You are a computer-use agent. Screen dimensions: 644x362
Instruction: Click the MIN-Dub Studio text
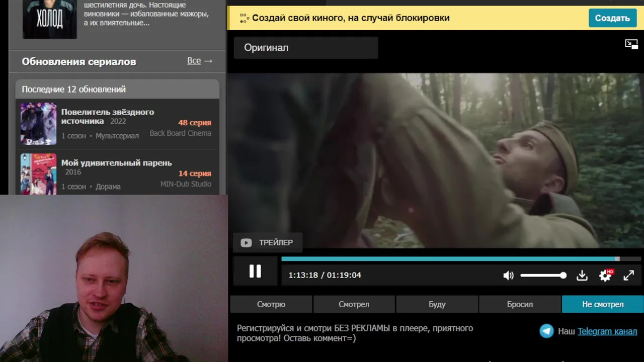coord(186,184)
